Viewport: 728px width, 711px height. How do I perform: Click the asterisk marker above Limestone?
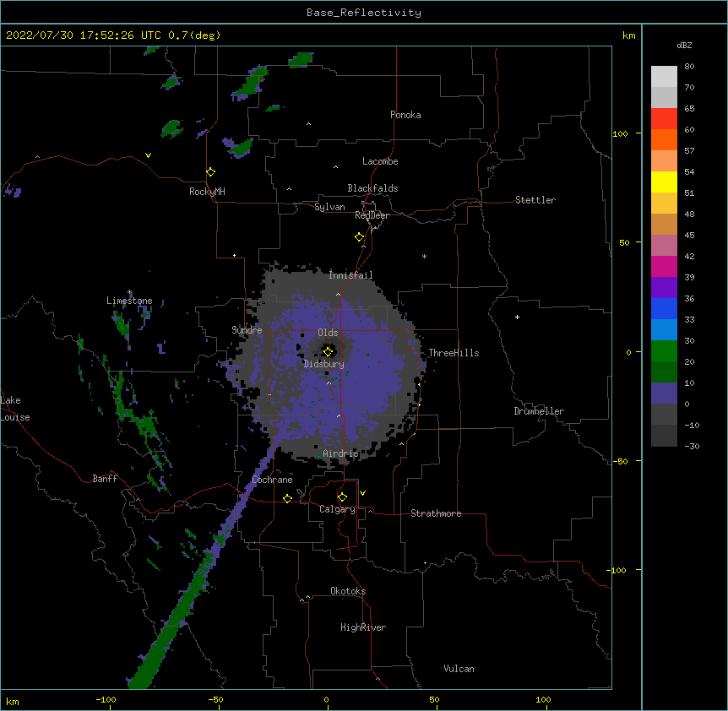pos(129,292)
